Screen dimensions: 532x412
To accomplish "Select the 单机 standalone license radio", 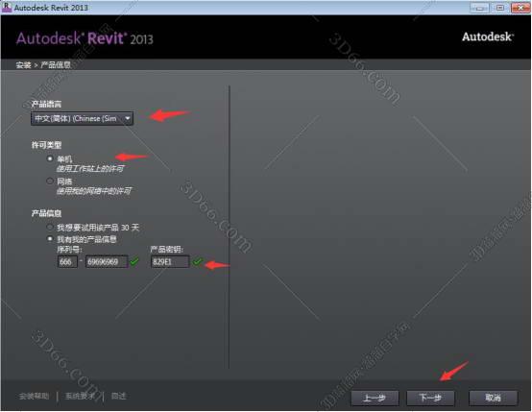I will tap(50, 158).
